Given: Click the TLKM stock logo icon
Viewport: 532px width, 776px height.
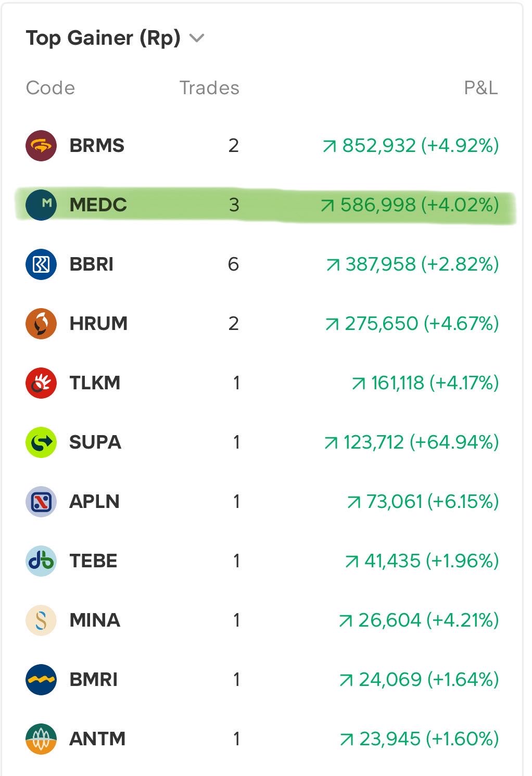Looking at the screenshot, I should point(41,383).
